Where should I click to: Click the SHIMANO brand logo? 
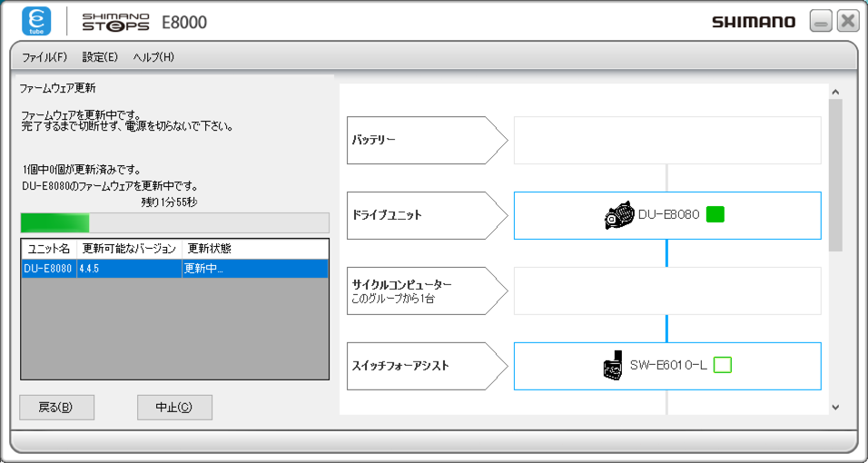(x=753, y=22)
